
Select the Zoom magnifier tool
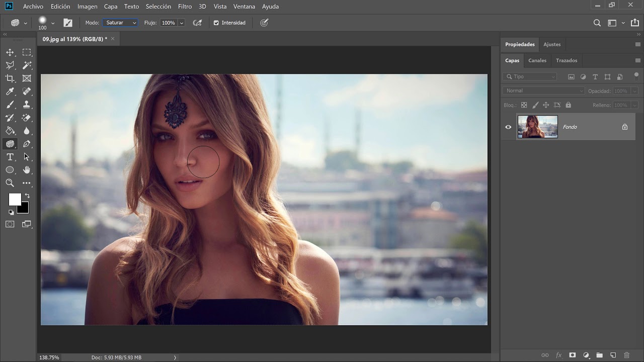coord(10,183)
